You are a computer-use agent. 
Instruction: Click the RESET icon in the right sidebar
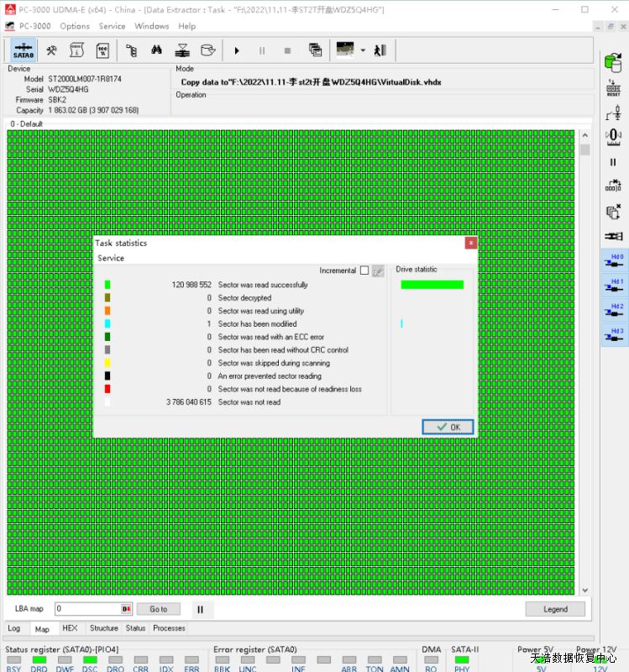(613, 88)
